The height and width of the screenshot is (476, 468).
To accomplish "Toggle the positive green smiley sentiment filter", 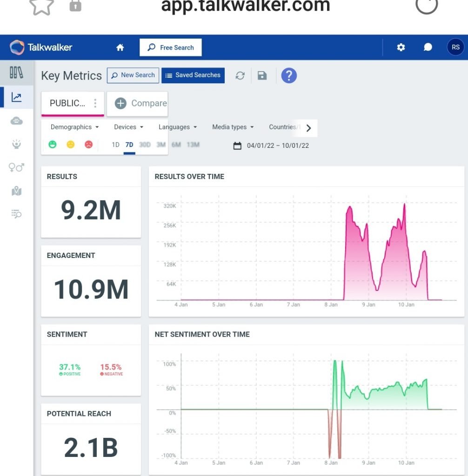I will point(53,145).
